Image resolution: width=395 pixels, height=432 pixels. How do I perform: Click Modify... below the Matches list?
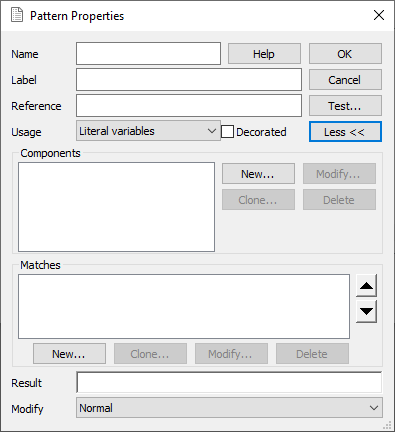click(231, 354)
